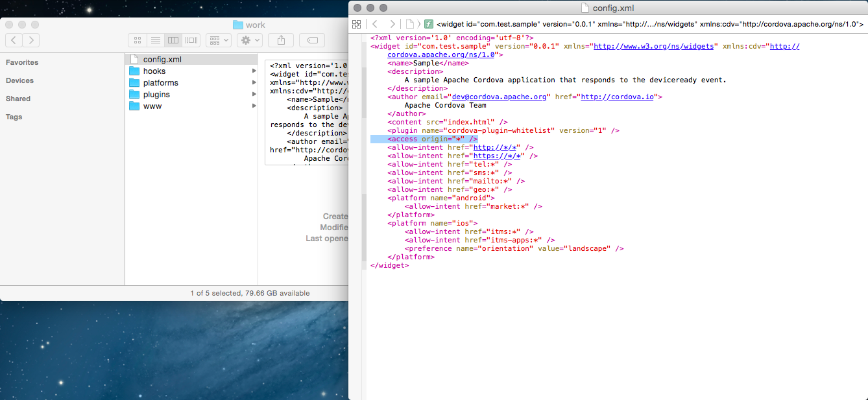Go forward in Finder window
Screen dimensions: 868x400
30,40
